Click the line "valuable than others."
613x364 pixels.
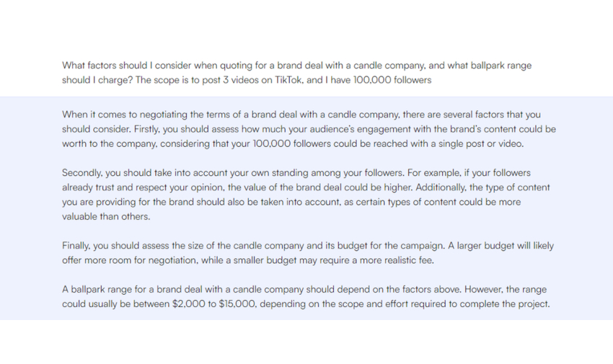click(106, 216)
